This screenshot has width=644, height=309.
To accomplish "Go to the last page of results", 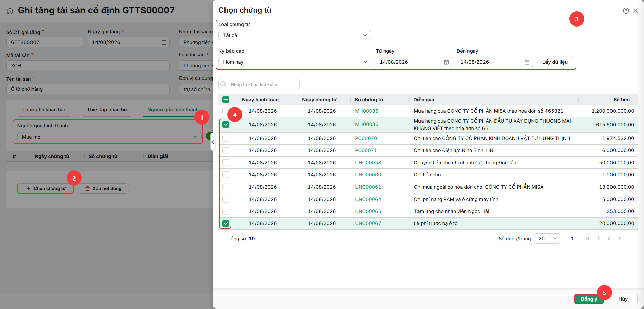I will [620, 238].
